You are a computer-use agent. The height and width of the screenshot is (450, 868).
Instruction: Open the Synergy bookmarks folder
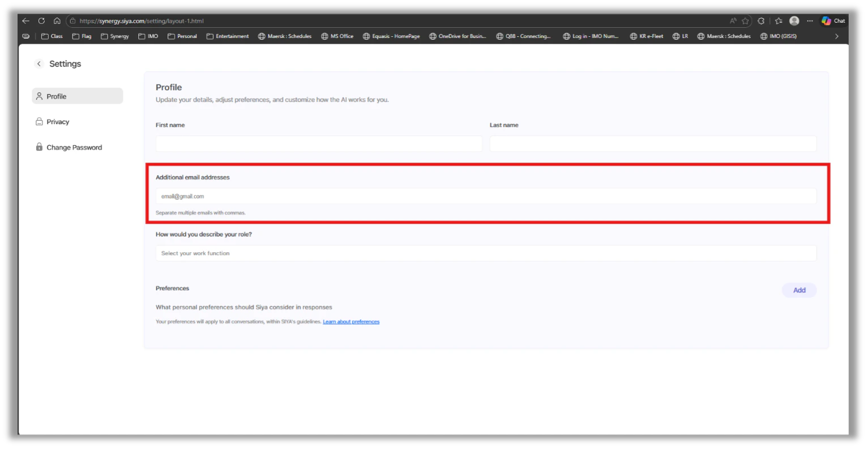pyautogui.click(x=115, y=36)
